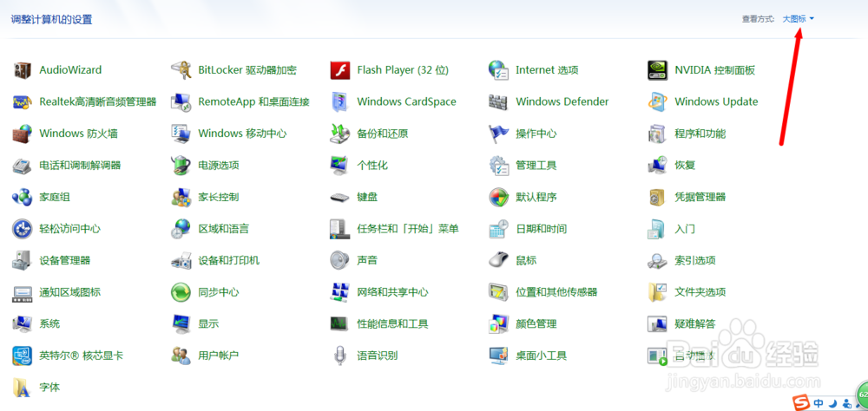The image size is (868, 411).
Task: Click the 性能信息和工具 link
Action: (x=392, y=323)
